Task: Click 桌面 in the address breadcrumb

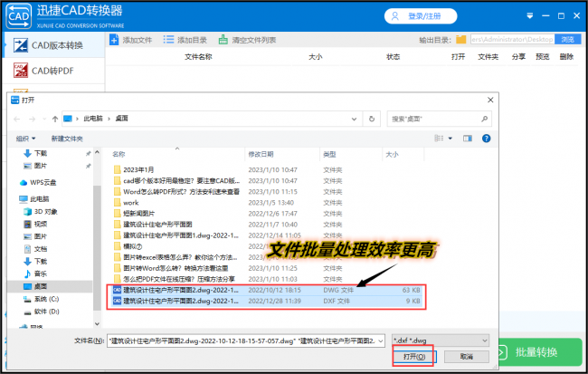Action: click(x=121, y=119)
